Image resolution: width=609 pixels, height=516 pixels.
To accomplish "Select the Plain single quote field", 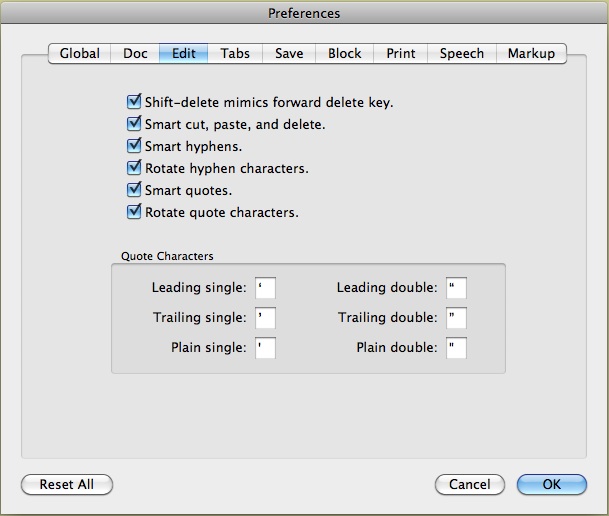I will 265,348.
